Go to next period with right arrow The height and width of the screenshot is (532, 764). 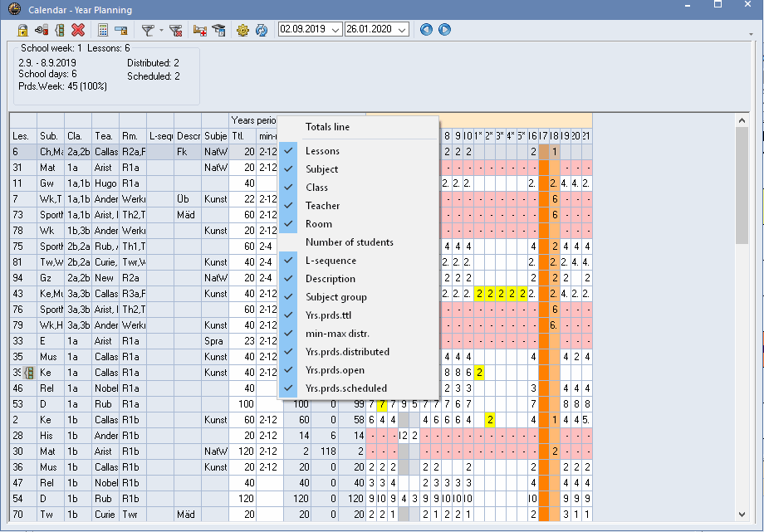click(444, 30)
